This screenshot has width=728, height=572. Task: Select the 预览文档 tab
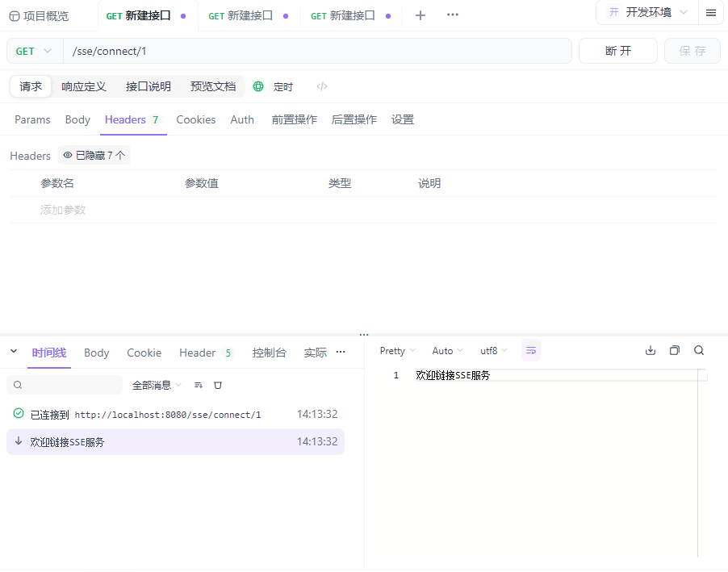click(x=212, y=87)
